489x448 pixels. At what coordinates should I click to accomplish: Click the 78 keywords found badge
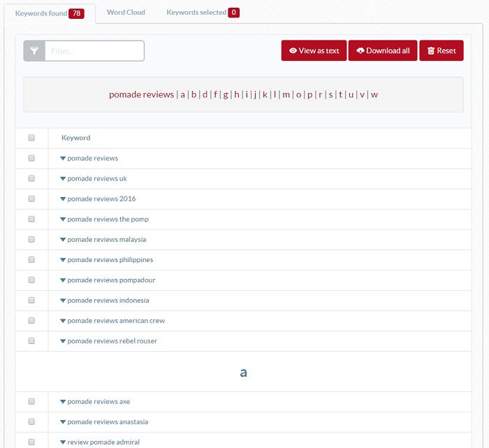[77, 13]
